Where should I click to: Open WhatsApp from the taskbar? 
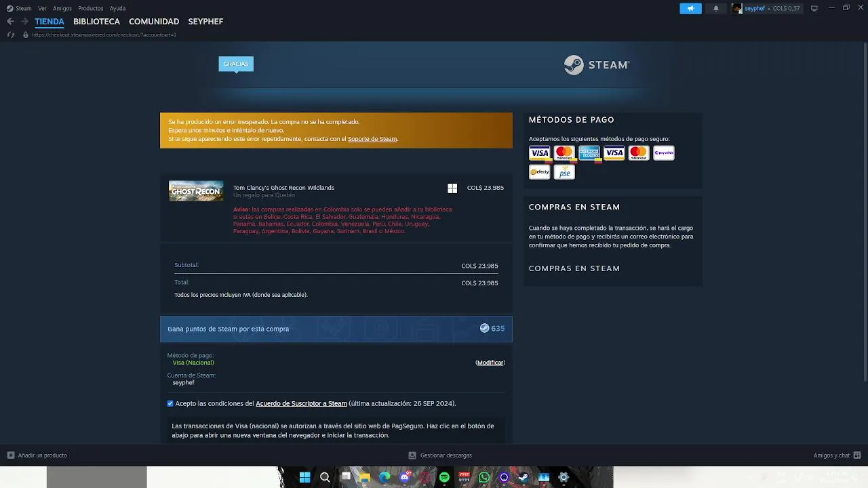click(x=484, y=477)
